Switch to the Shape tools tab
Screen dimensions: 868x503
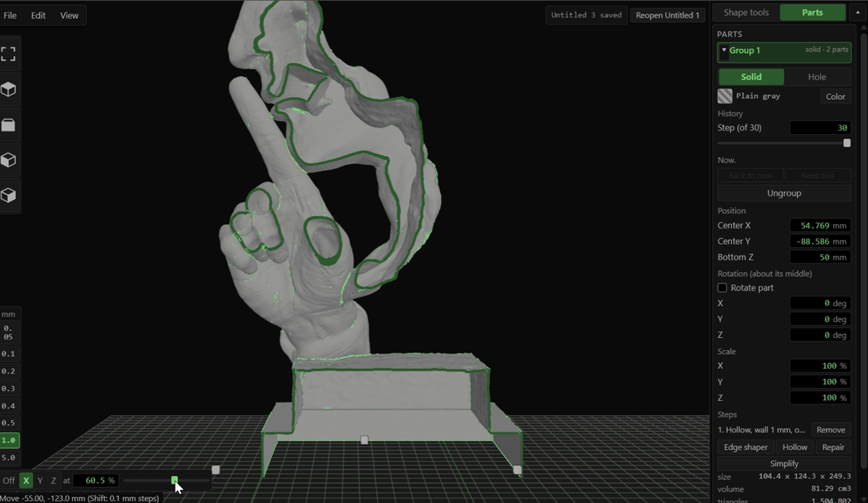pyautogui.click(x=746, y=13)
